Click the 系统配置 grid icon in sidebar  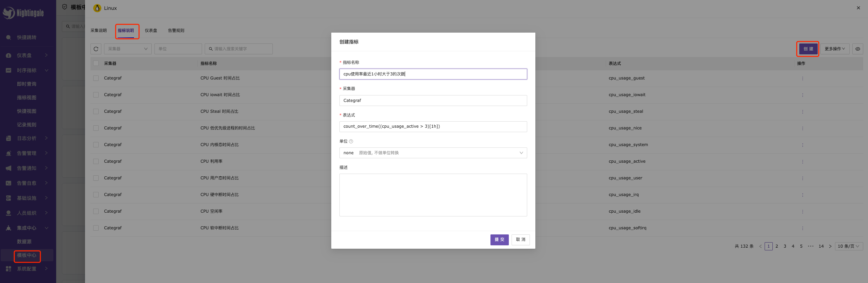point(9,269)
